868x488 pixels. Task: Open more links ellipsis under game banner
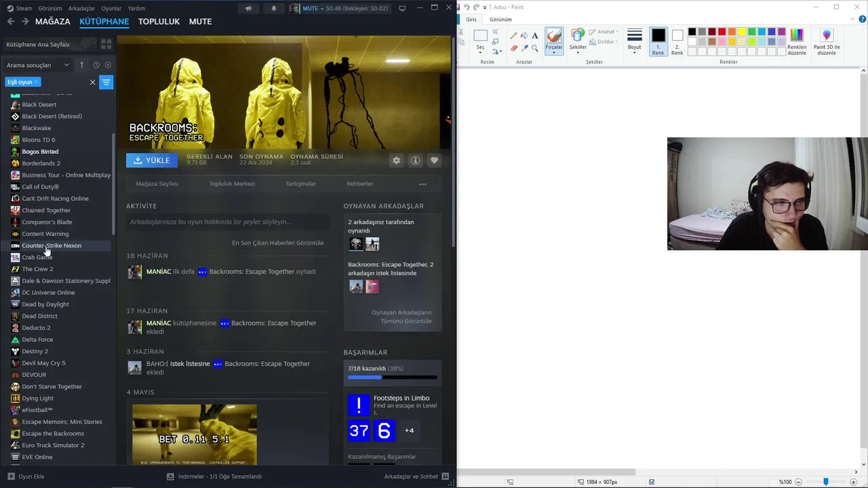[x=422, y=184]
